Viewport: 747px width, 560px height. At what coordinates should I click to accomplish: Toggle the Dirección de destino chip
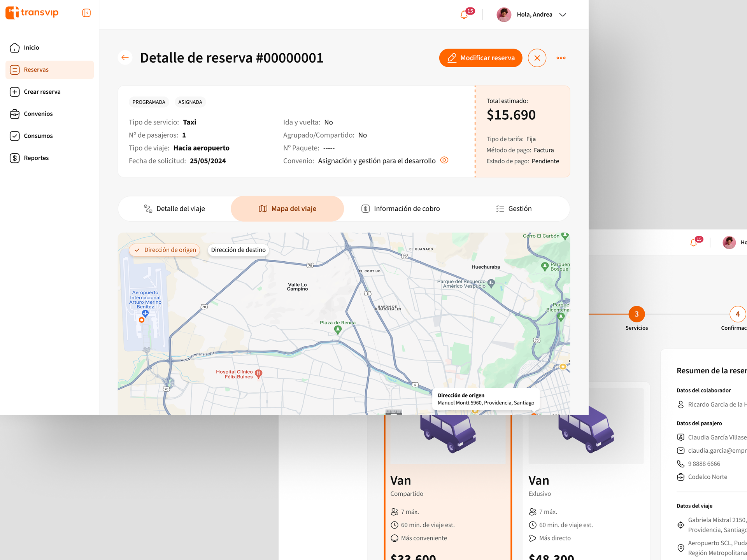point(238,250)
